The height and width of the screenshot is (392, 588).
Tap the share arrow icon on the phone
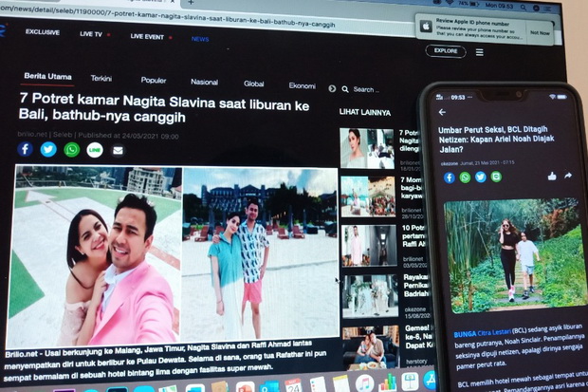(x=568, y=176)
